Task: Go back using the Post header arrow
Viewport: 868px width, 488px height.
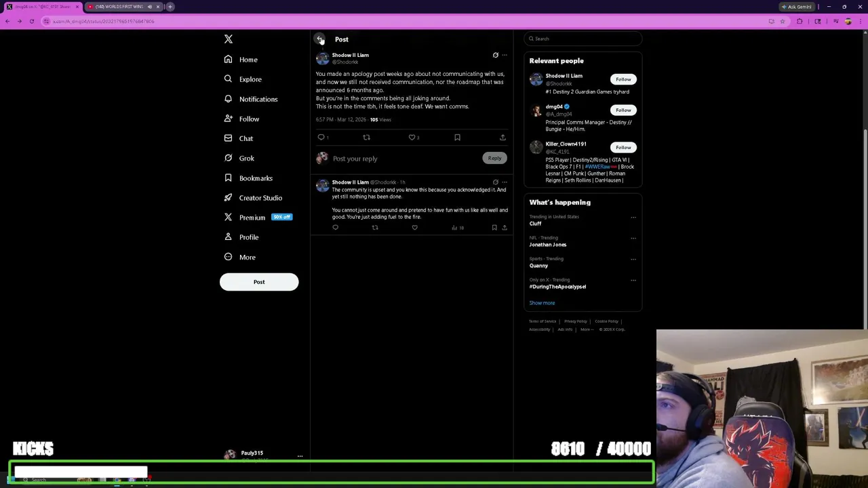Action: 319,39
